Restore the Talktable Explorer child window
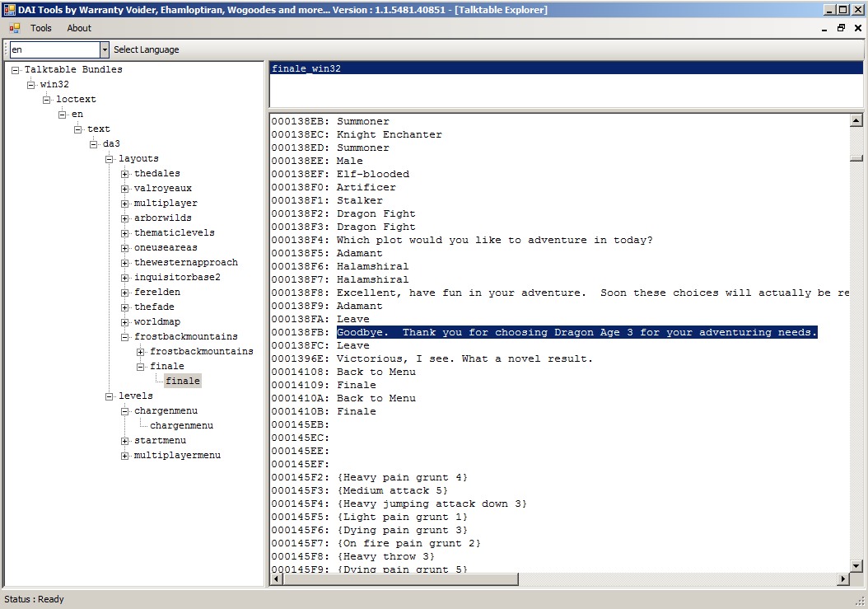Viewport: 868px width, 609px height. click(x=839, y=27)
